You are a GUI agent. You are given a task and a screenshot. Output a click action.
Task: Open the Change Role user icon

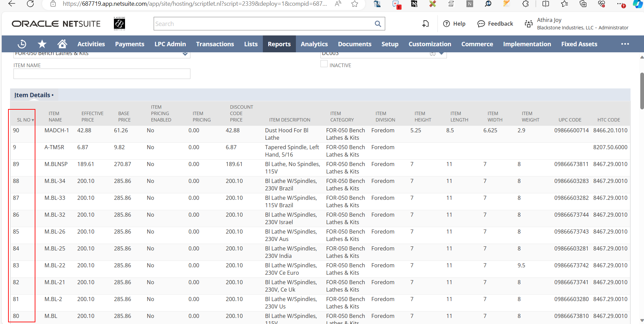pos(528,24)
